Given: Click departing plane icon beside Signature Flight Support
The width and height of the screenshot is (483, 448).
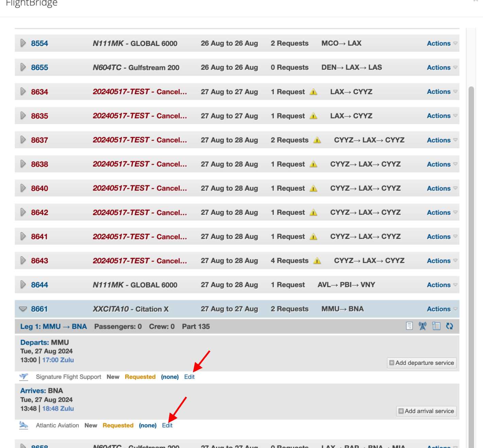Looking at the screenshot, I should (x=24, y=377).
